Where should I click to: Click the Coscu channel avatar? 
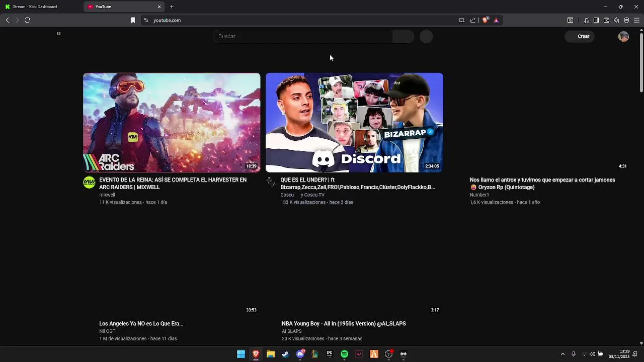[271, 182]
